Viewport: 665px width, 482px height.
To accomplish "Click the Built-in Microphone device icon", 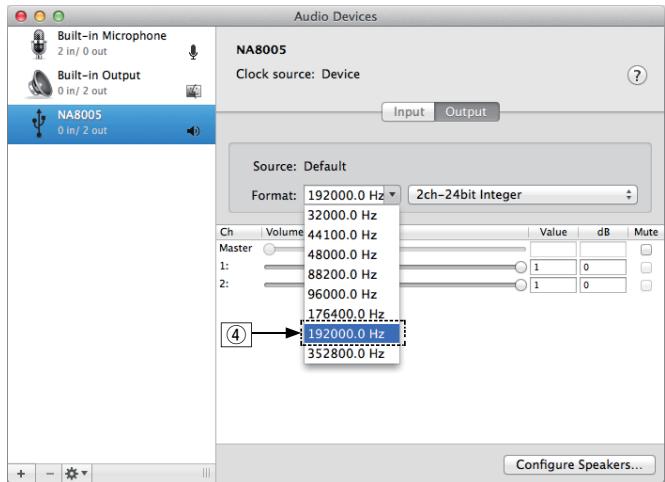I will [39, 44].
